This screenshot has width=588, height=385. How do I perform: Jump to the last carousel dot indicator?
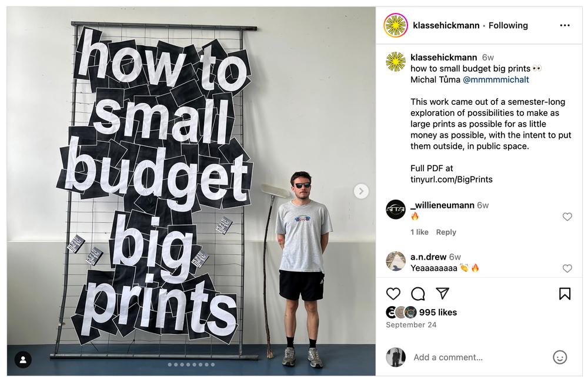[x=213, y=365]
